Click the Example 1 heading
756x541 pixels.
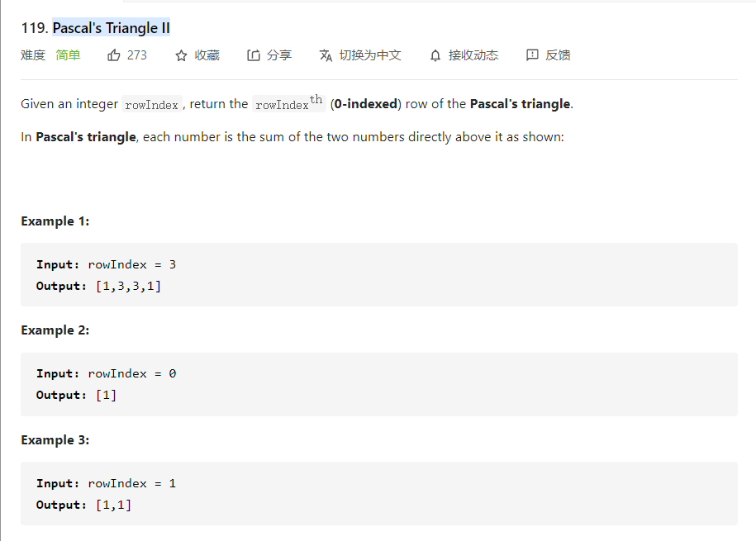(x=55, y=221)
